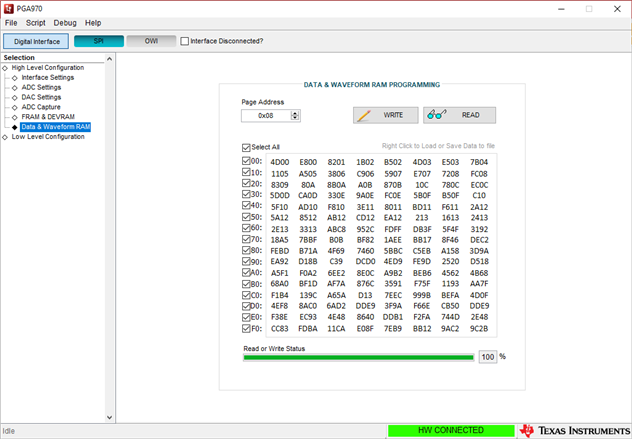Uncheck the row A0: checkbox
The width and height of the screenshot is (632, 439).
point(246,272)
